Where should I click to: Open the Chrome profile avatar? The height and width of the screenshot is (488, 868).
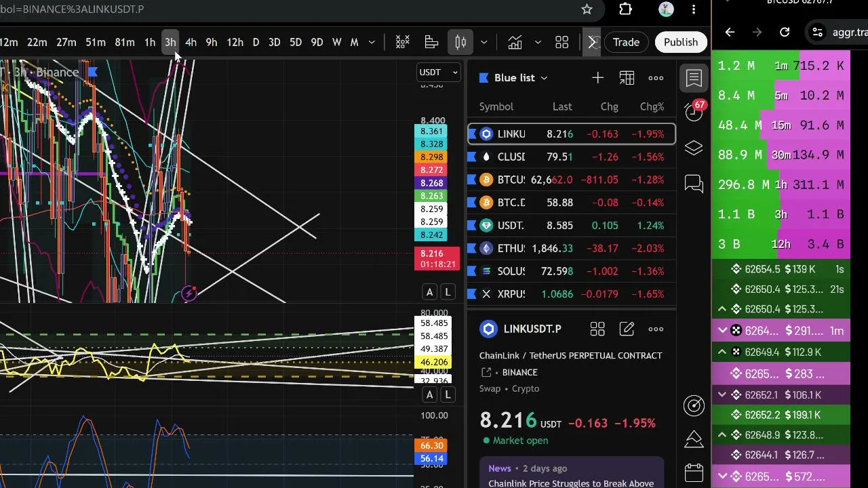pos(666,9)
